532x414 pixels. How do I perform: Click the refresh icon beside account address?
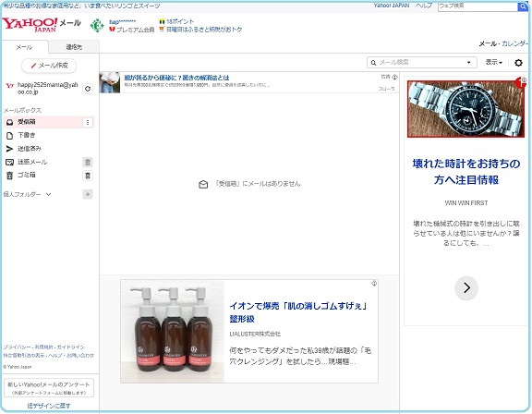(88, 89)
